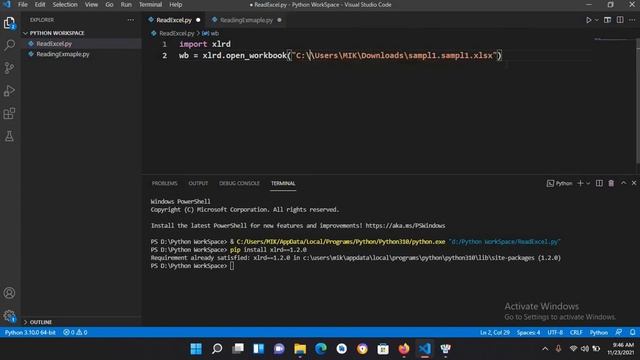Switch to ReadExcel.py editor tab

(x=174, y=20)
